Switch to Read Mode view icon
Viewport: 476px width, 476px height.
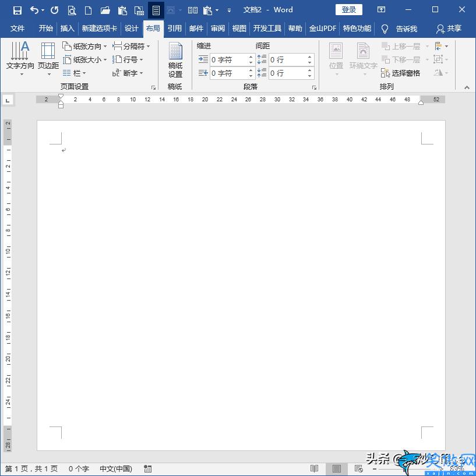(314, 468)
